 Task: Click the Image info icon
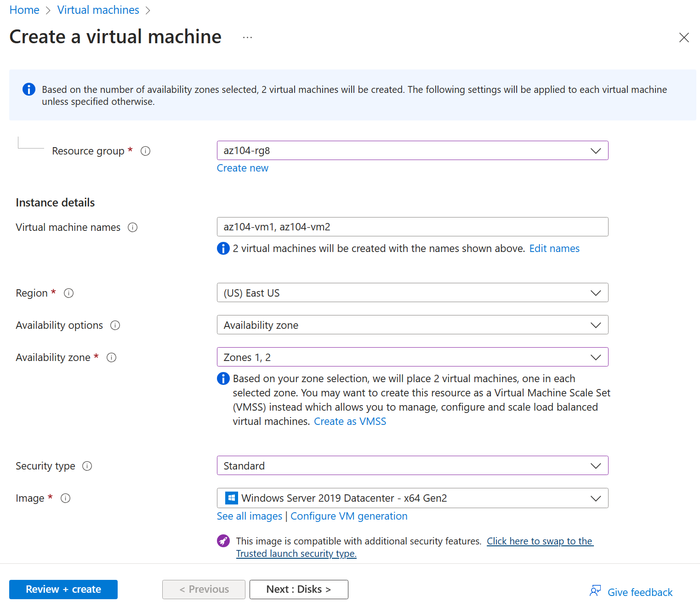[x=66, y=498]
